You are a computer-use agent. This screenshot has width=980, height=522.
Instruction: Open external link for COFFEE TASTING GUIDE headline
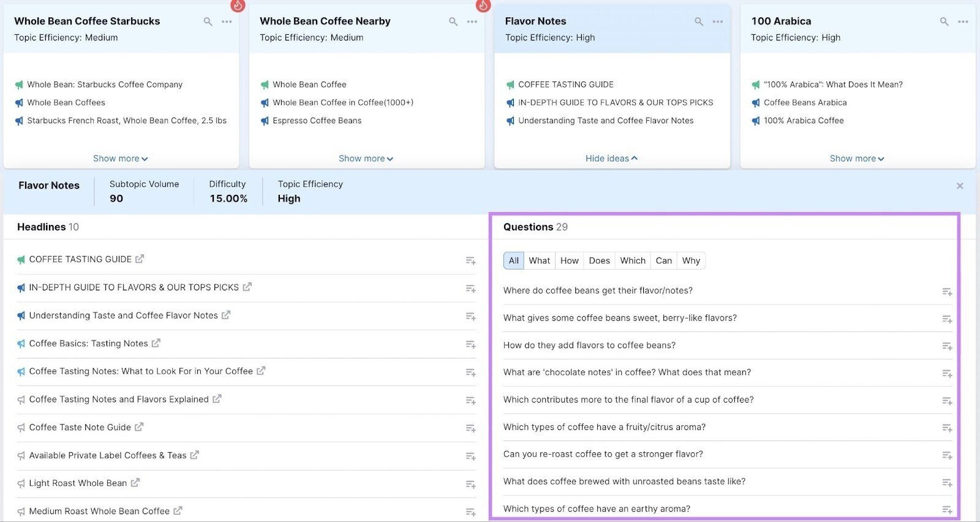(140, 259)
